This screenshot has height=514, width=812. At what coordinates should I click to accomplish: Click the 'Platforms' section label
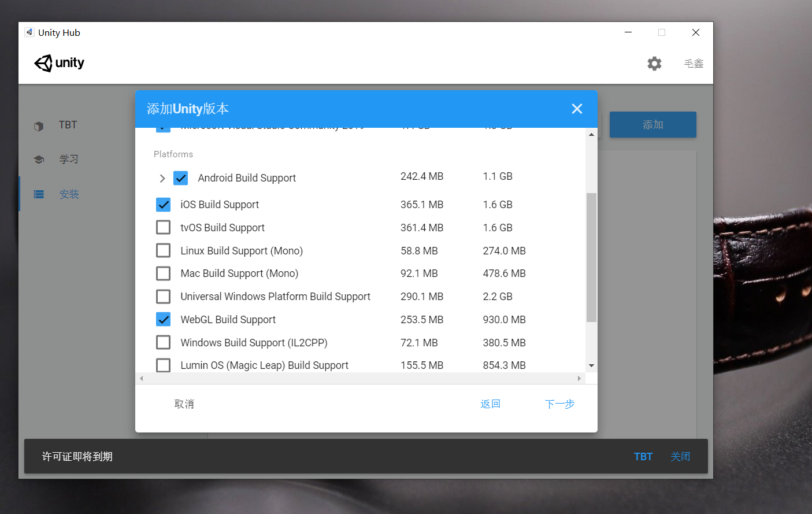173,154
